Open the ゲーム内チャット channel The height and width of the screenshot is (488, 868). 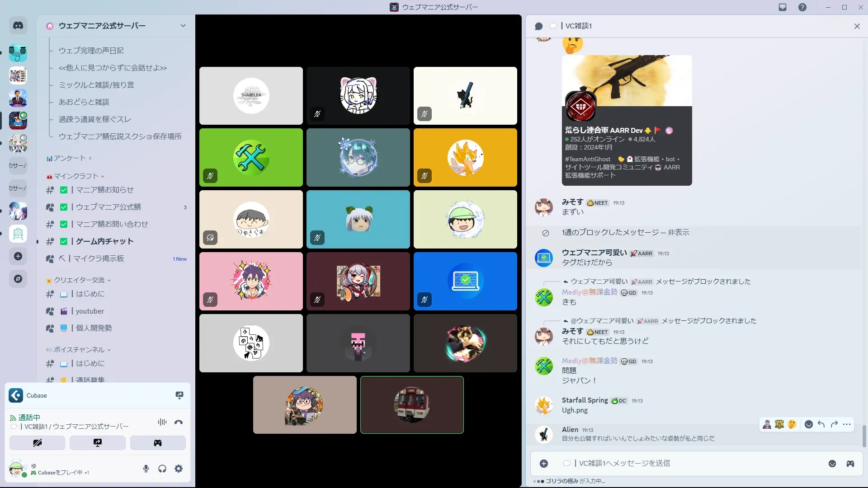104,241
